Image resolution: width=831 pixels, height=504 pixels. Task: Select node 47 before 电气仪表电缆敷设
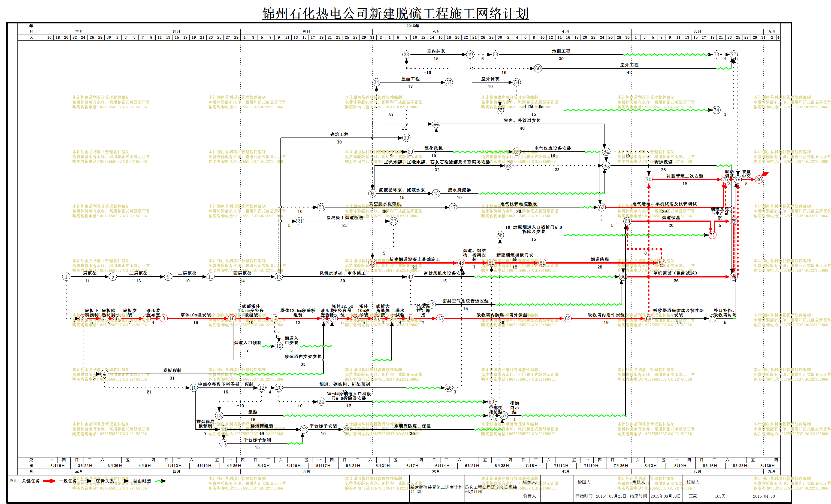tap(453, 207)
